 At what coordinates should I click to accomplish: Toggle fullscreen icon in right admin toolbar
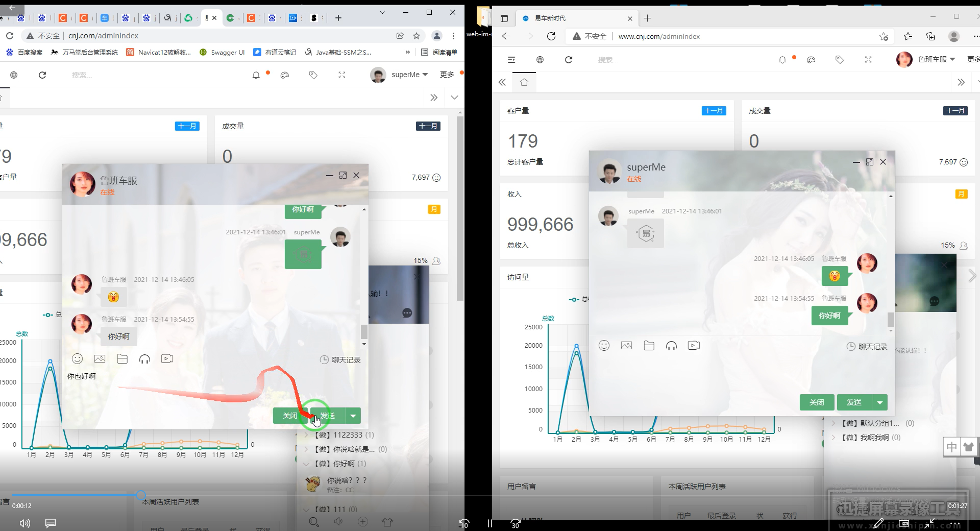point(868,60)
